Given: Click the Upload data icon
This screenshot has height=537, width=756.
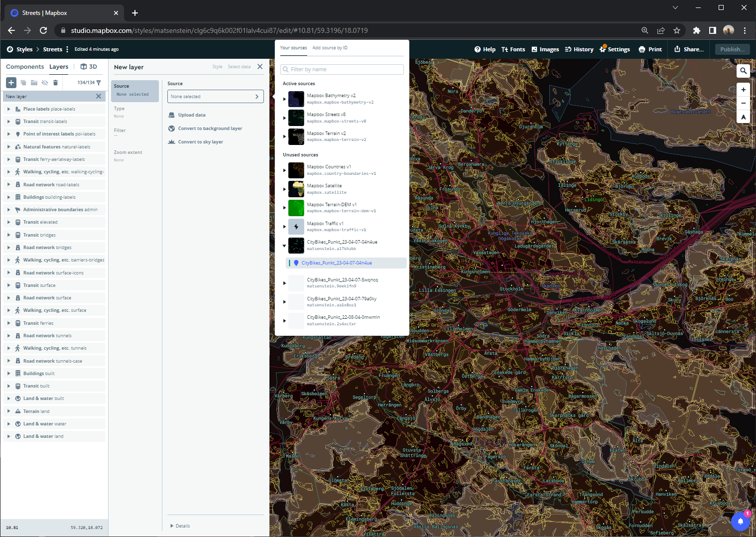Looking at the screenshot, I should click(172, 115).
